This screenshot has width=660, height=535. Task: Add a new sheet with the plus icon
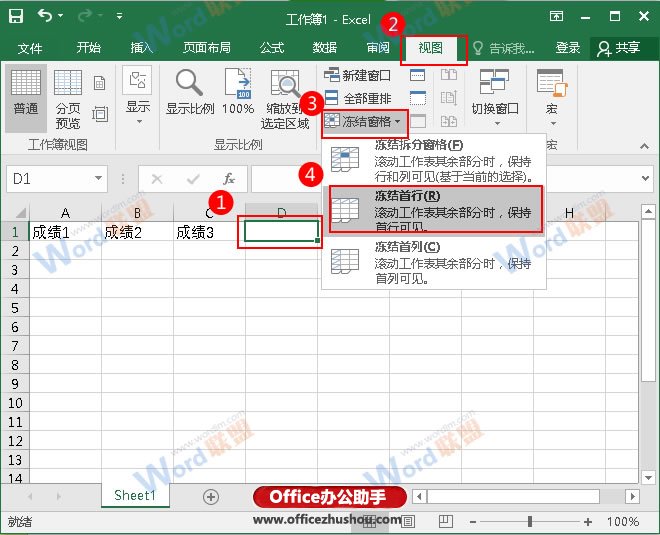[x=210, y=497]
